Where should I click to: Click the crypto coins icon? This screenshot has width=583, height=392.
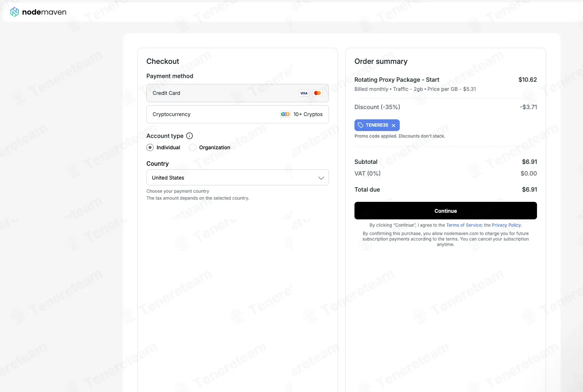285,114
